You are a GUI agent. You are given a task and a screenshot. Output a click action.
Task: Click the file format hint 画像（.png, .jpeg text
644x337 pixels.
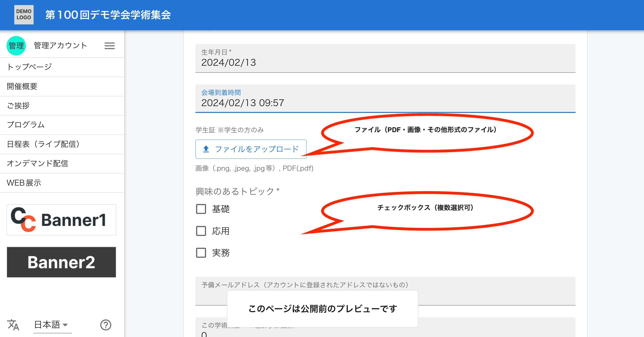[x=254, y=168]
